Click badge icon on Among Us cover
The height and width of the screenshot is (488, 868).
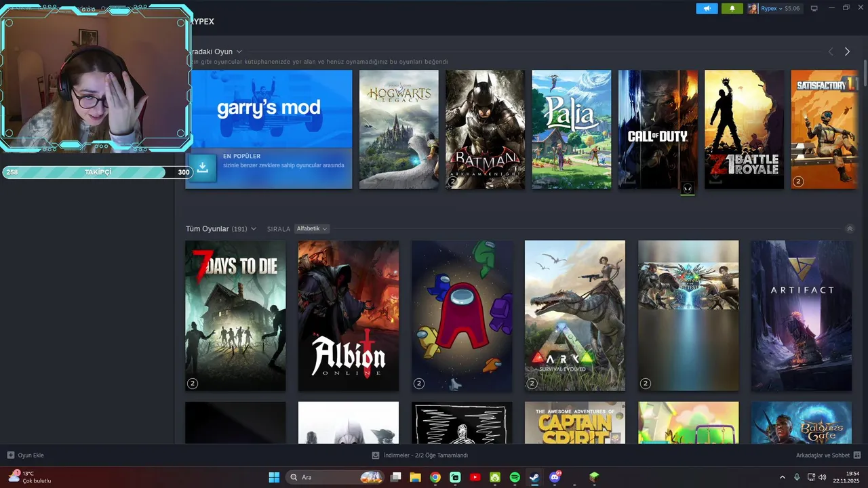[419, 384]
